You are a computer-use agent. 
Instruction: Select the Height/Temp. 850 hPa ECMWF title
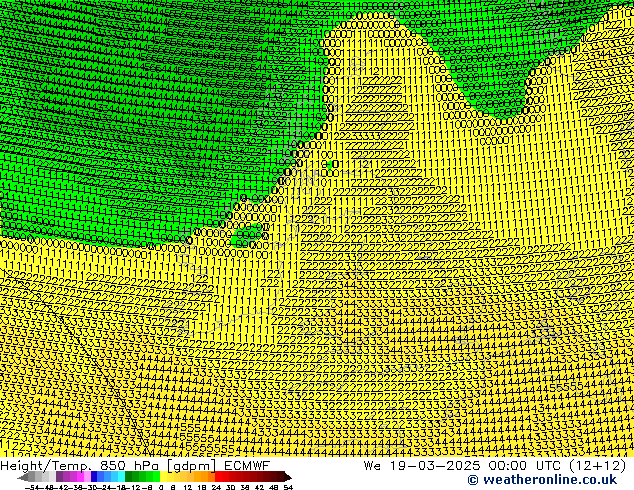point(135,465)
